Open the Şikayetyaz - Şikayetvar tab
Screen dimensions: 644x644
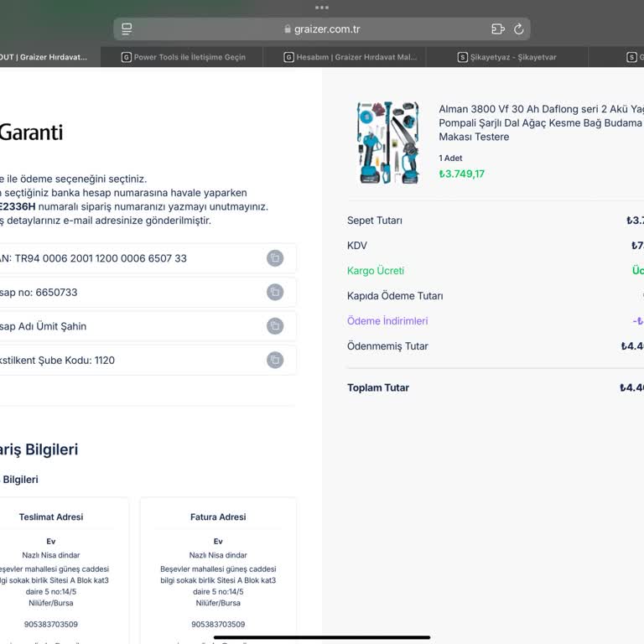[x=507, y=57]
